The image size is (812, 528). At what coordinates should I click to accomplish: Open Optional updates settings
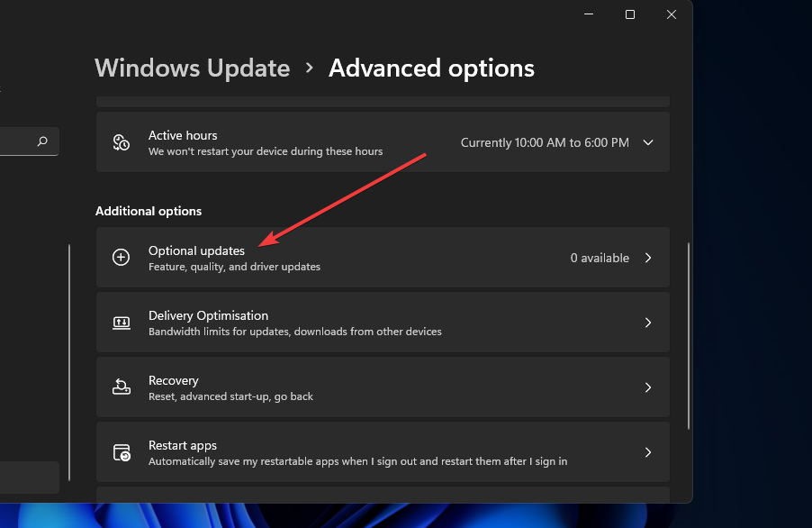383,258
